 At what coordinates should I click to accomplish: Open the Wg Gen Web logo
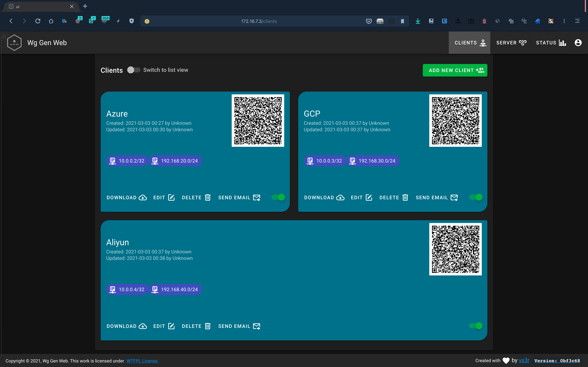14,42
